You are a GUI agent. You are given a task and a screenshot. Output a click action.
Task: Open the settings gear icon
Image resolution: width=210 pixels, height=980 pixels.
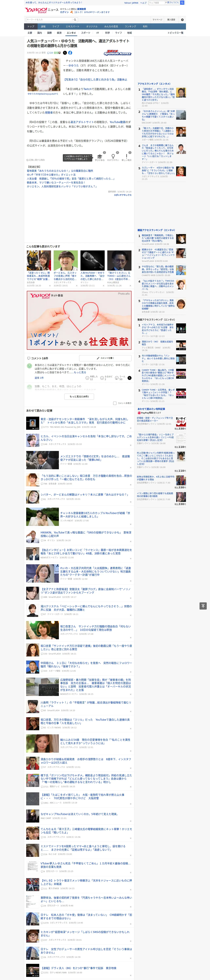point(182,20)
